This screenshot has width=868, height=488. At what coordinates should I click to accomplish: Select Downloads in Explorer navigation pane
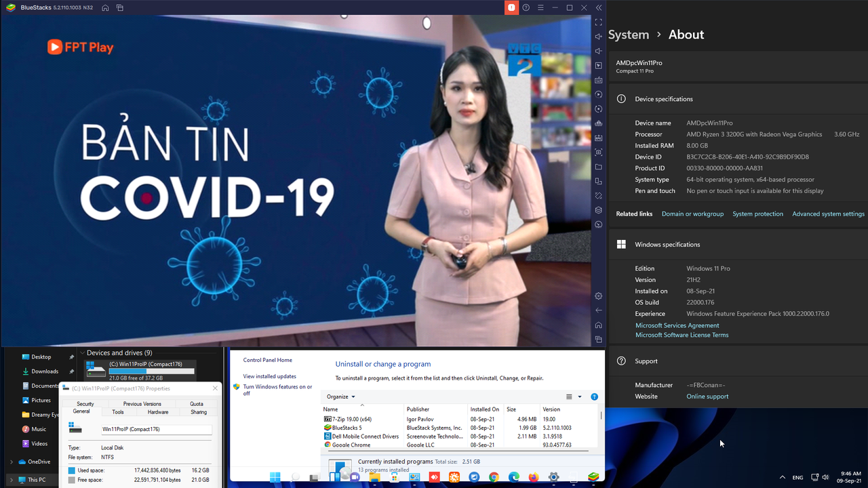coord(45,371)
